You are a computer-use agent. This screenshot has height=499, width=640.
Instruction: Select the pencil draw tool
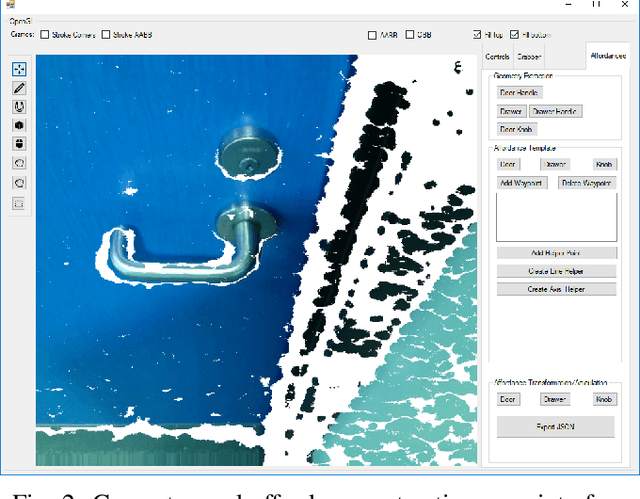19,88
